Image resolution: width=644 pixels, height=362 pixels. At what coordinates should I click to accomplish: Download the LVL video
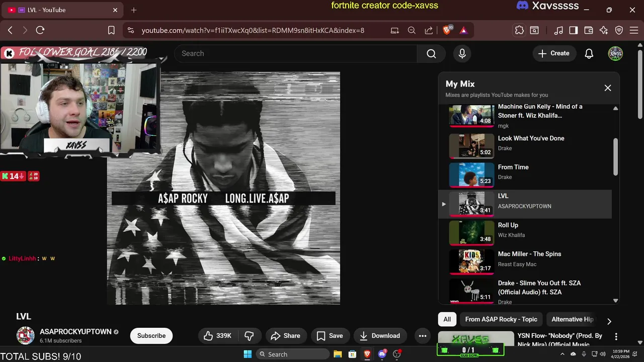[x=380, y=336]
